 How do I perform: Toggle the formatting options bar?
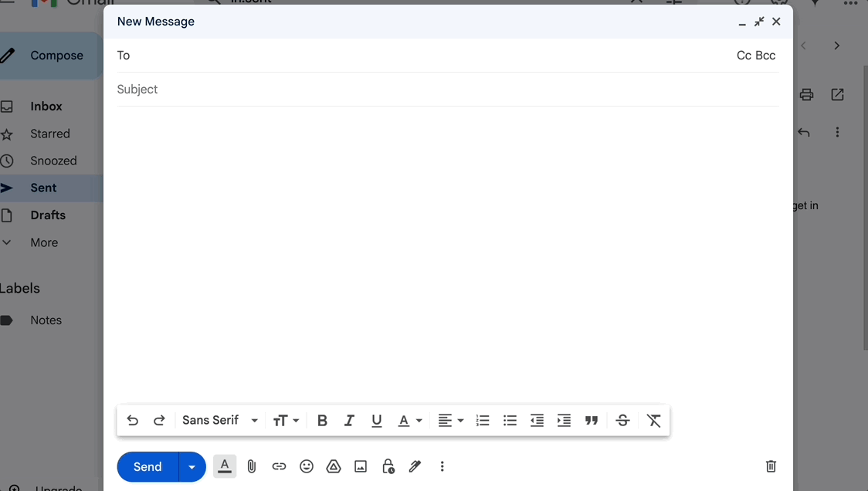coord(225,466)
